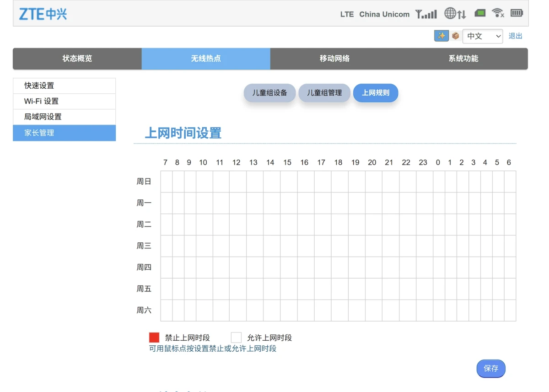The width and height of the screenshot is (549, 392).
Task: Click the battery level icon
Action: coord(517,13)
